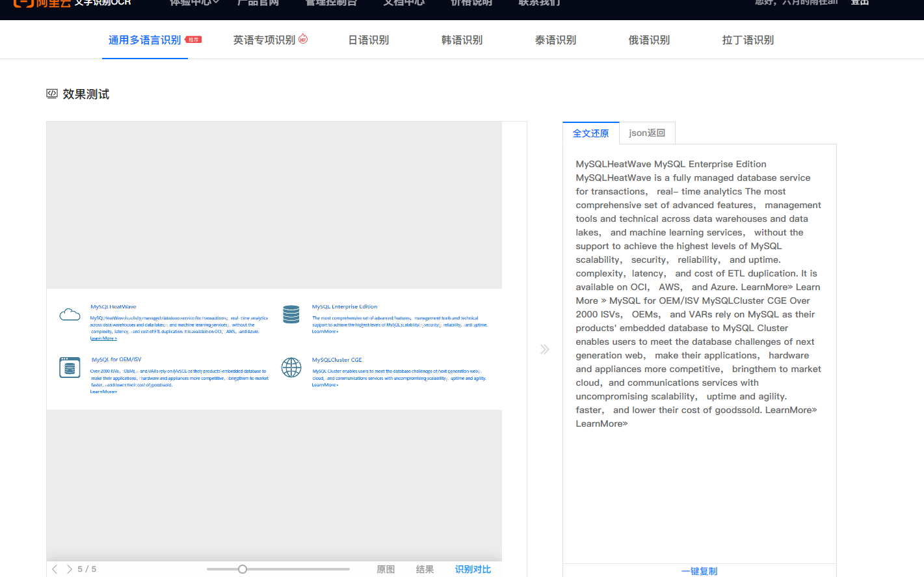This screenshot has width=924, height=577.
Task: Click result line beginning 'faster, and lower their cost'
Action: coord(696,410)
